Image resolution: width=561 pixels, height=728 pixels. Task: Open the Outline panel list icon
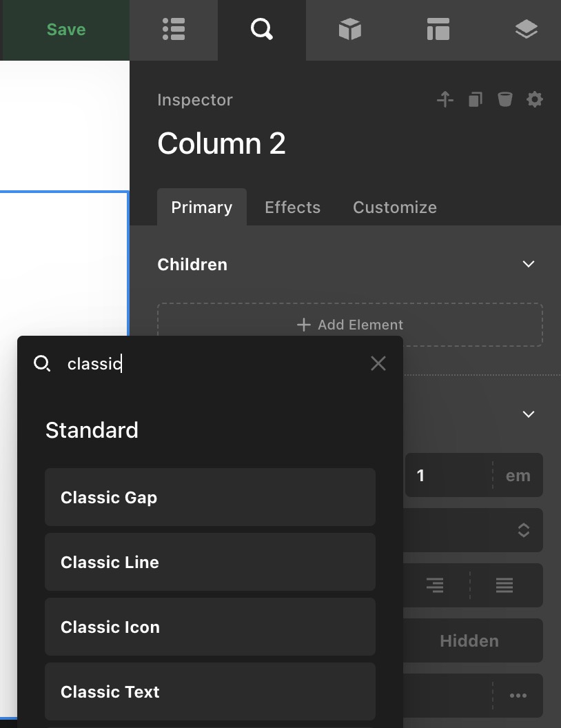coord(174,30)
